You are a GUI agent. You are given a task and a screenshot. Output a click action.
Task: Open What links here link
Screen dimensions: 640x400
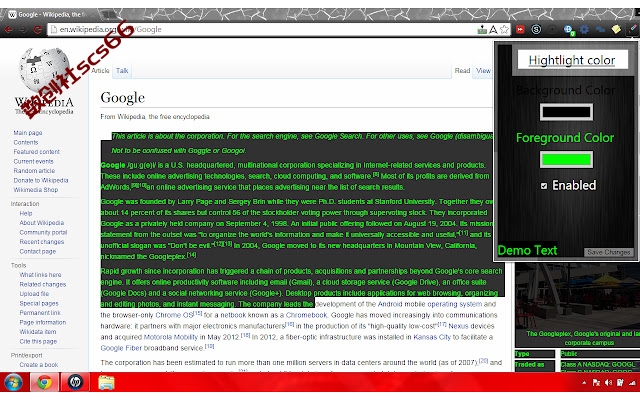pyautogui.click(x=40, y=275)
